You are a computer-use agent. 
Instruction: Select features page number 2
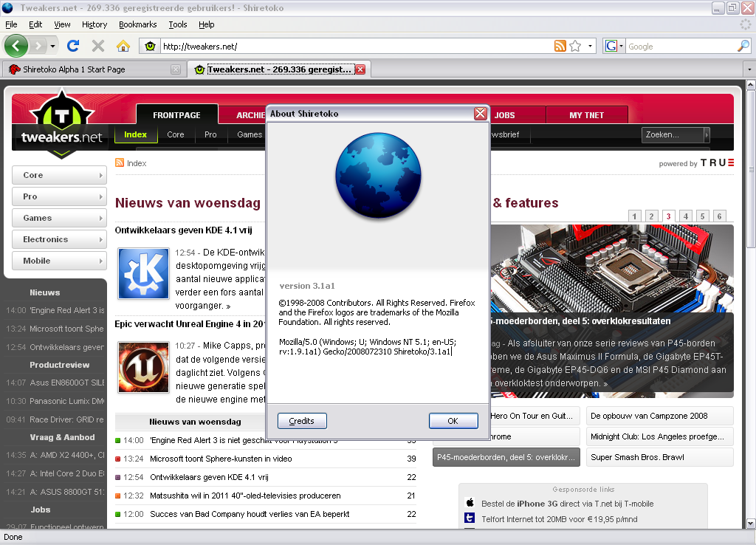click(x=651, y=216)
